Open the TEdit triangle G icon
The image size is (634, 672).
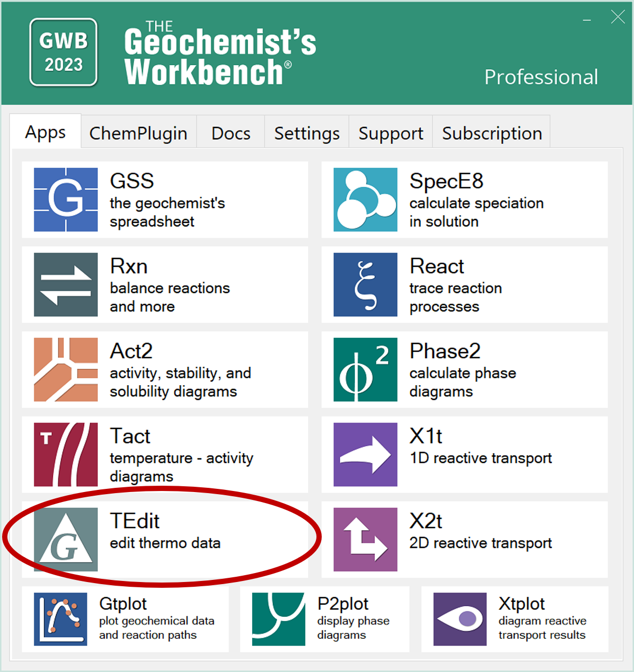(x=66, y=539)
